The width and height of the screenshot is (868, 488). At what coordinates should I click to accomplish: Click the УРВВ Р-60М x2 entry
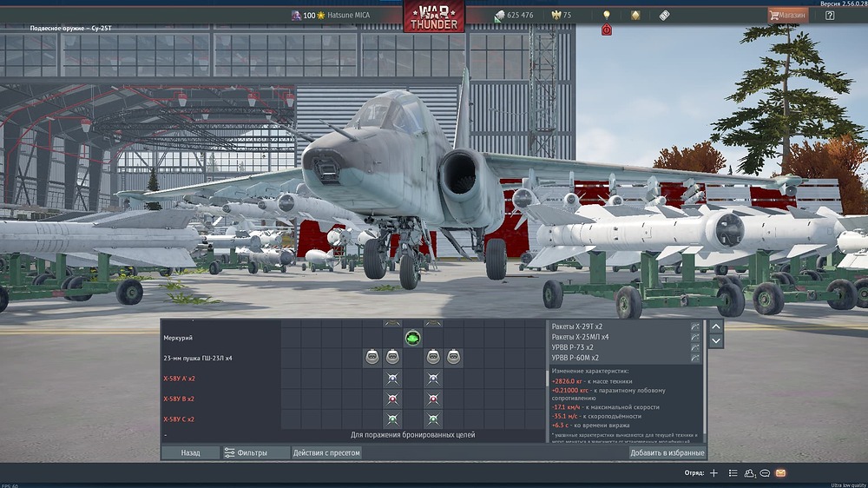coord(575,358)
